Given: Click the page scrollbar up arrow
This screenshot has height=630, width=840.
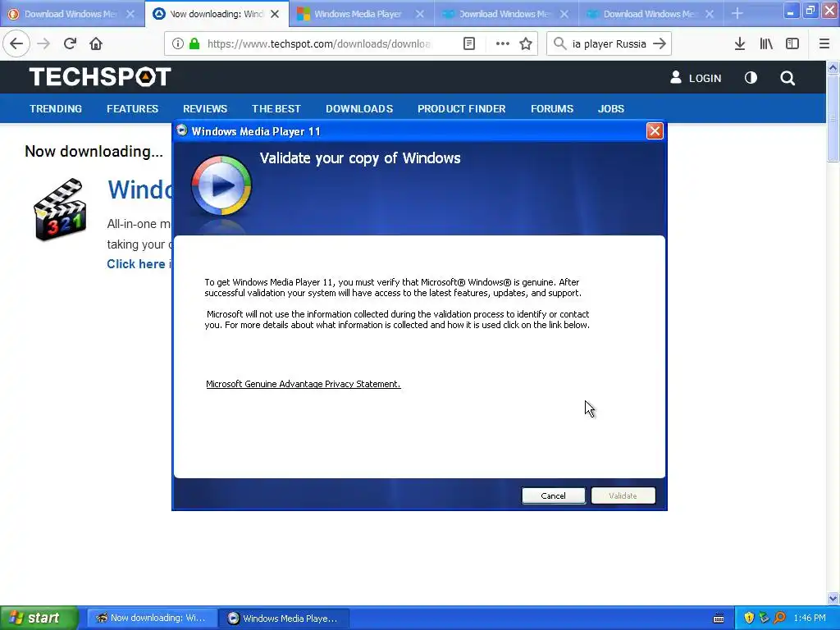Looking at the screenshot, I should (833, 67).
